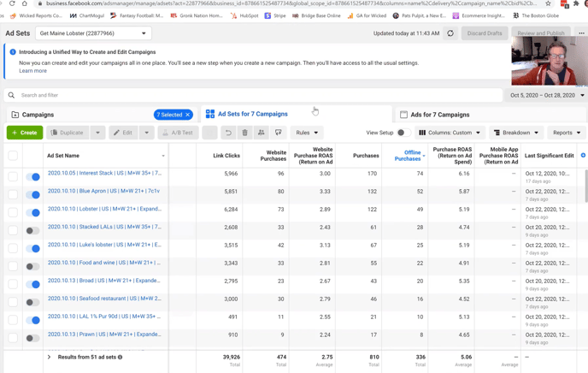Open the LAL 1% Pur 90d ad set link
This screenshot has height=373, width=588.
coord(104,317)
